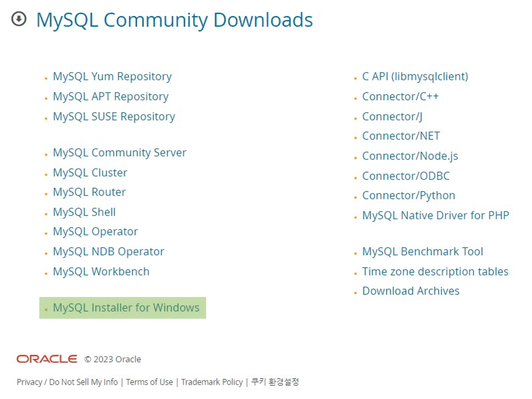Open the Connector/Python download page

[409, 195]
